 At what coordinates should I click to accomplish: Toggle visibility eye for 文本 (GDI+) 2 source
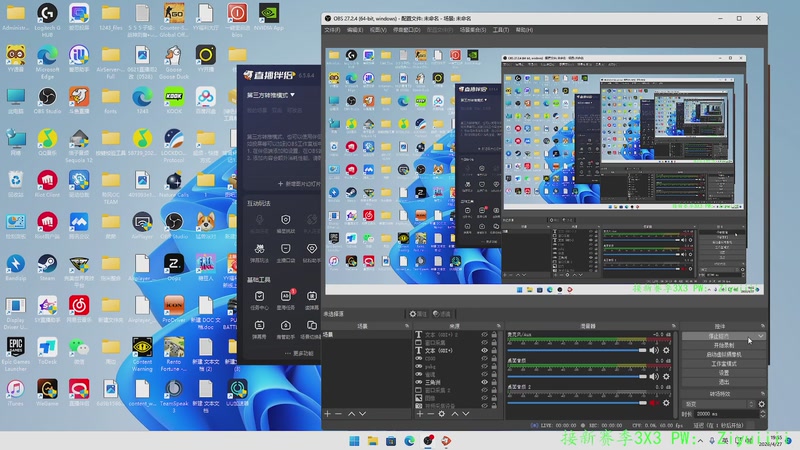point(484,335)
